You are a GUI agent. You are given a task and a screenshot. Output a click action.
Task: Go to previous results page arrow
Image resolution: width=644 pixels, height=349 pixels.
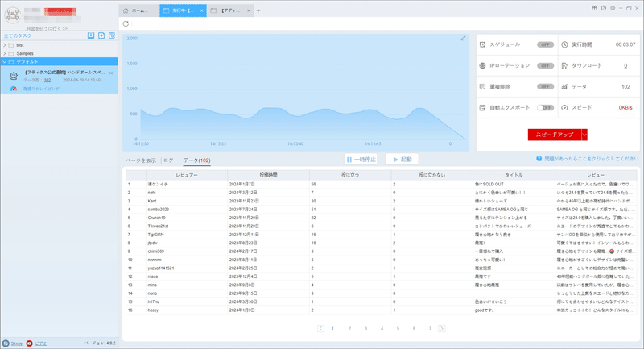pos(320,328)
